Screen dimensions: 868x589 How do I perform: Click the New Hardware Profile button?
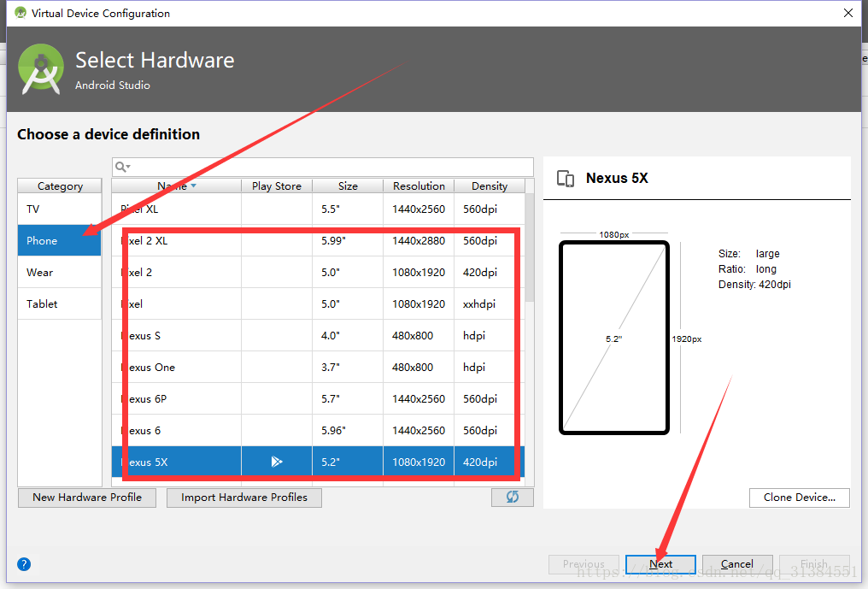tap(87, 497)
